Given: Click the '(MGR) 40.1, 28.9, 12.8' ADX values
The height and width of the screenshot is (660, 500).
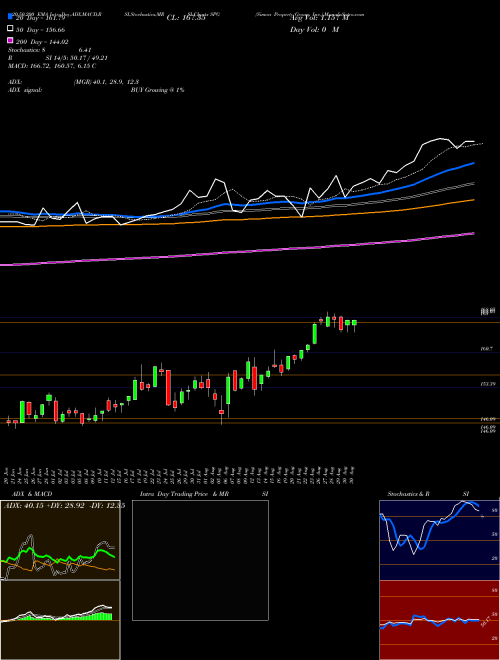Looking at the screenshot, I should (106, 82).
